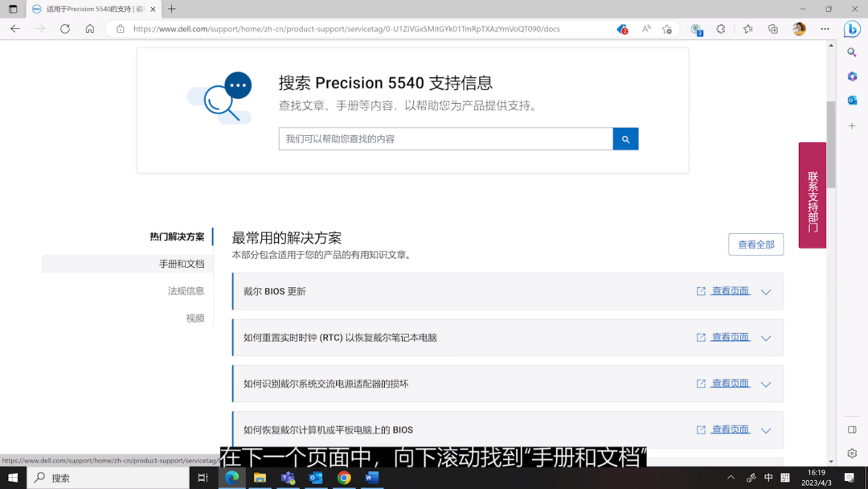Open Outlook in the Edge sidebar
The height and width of the screenshot is (489, 868).
[x=852, y=101]
